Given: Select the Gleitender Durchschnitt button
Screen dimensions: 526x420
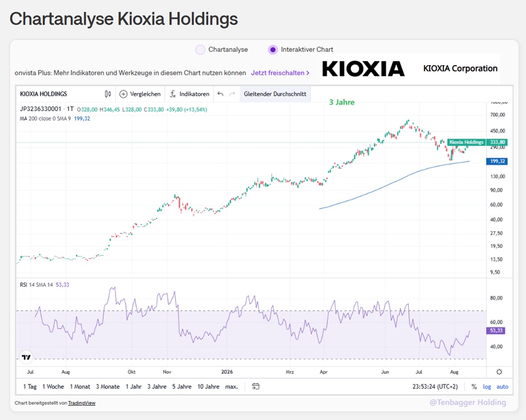Looking at the screenshot, I should click(275, 94).
